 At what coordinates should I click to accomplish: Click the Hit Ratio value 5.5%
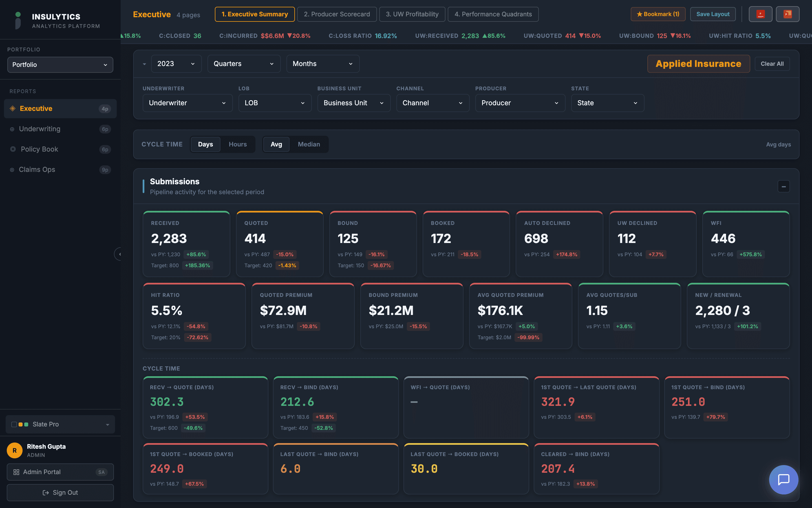click(x=166, y=310)
